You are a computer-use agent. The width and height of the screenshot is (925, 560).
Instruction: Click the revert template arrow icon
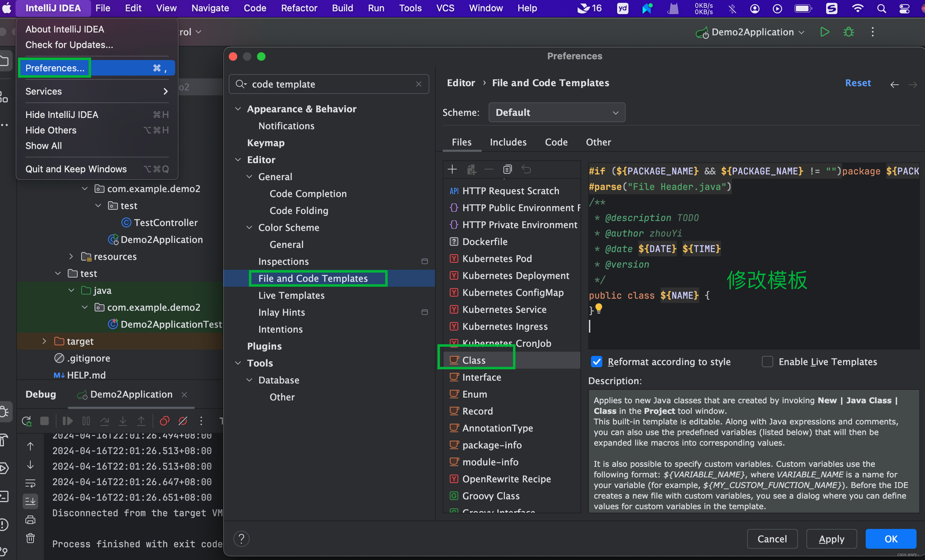pos(526,169)
